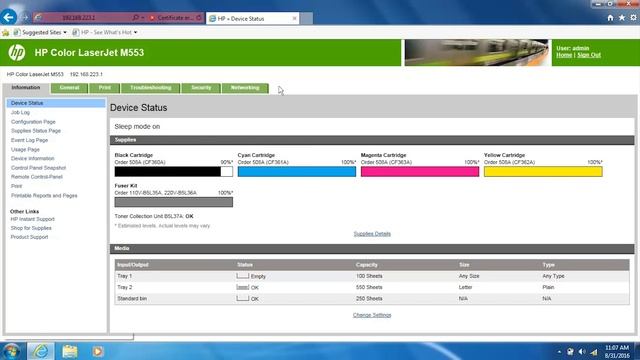
Task: Expand HP See What's Hot dropdown
Action: click(136, 32)
